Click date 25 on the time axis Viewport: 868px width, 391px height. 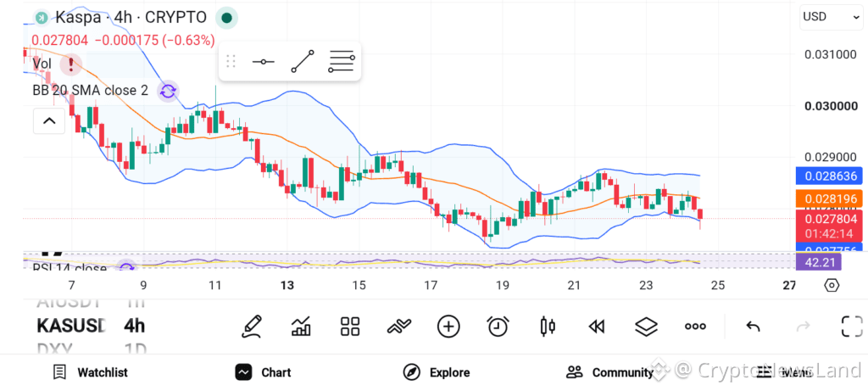click(x=717, y=285)
